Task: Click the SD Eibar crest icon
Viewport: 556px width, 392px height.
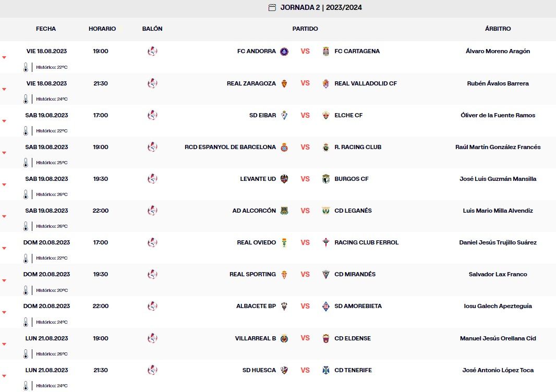Action: click(x=284, y=115)
